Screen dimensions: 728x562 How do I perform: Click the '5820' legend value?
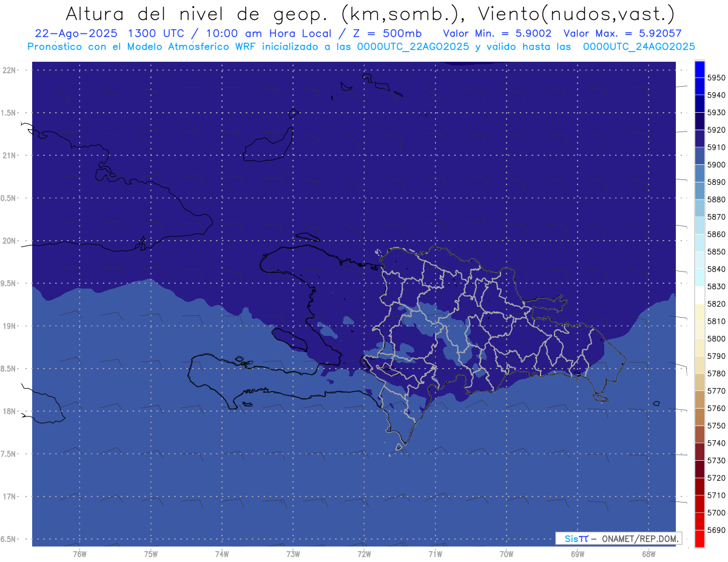point(716,304)
